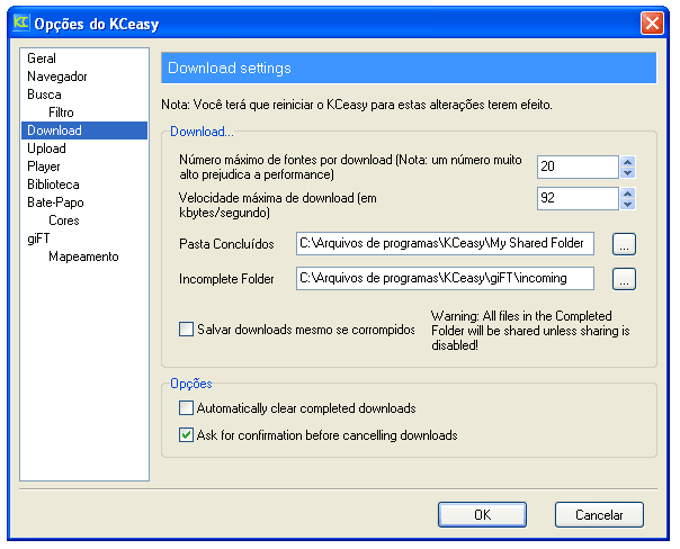Go to the Upload settings page
The image size is (680, 549).
point(46,148)
